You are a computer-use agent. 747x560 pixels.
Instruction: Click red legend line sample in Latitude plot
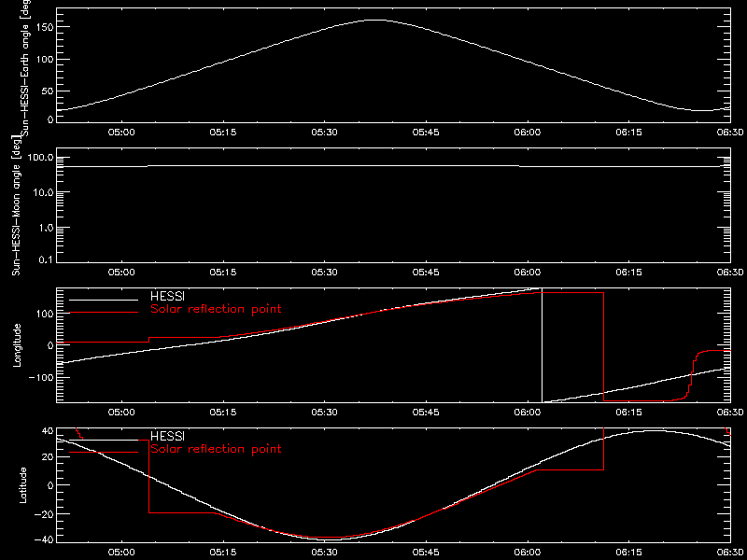104,452
